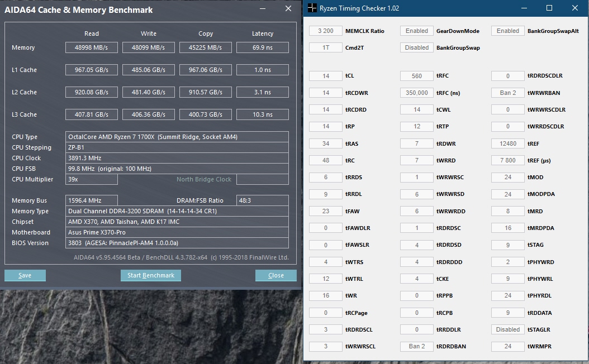Click Cmd2T value 1T
Viewport: 589px width, 364px height.
(326, 47)
